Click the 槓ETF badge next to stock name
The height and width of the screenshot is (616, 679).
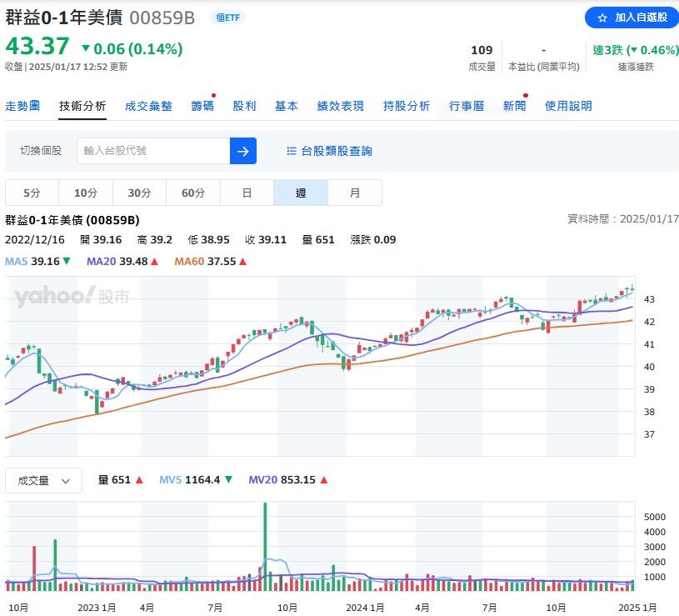click(228, 17)
